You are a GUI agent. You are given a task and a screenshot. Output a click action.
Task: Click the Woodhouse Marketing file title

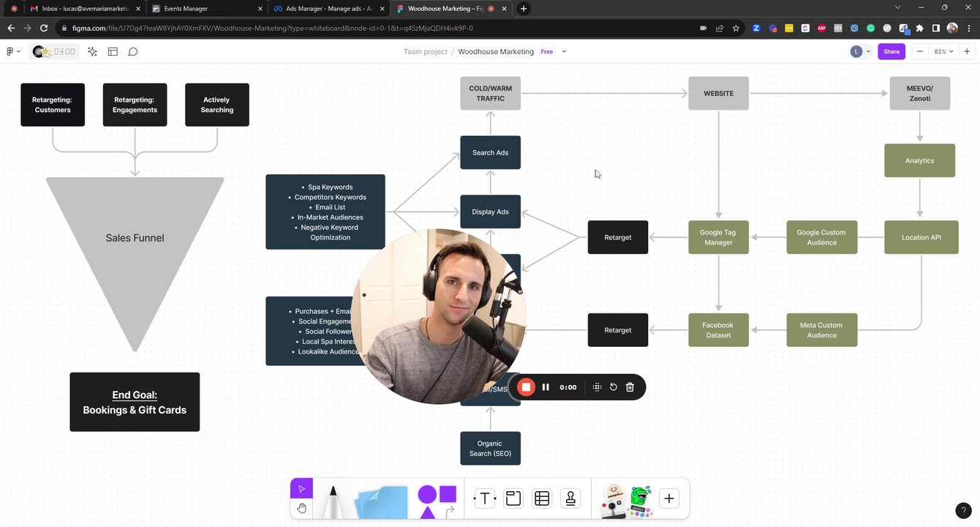[496, 52]
